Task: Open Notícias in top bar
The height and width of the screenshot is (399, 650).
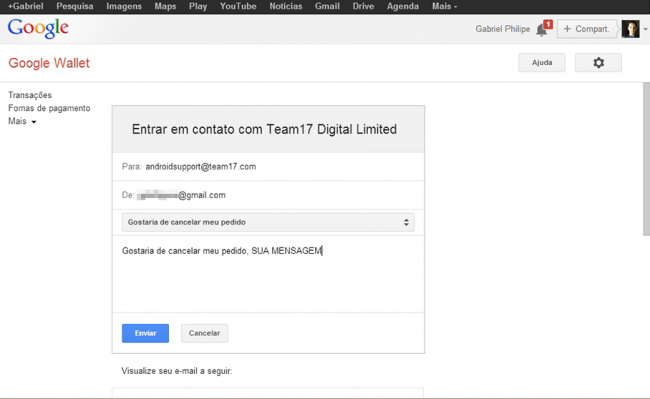Action: 286,6
